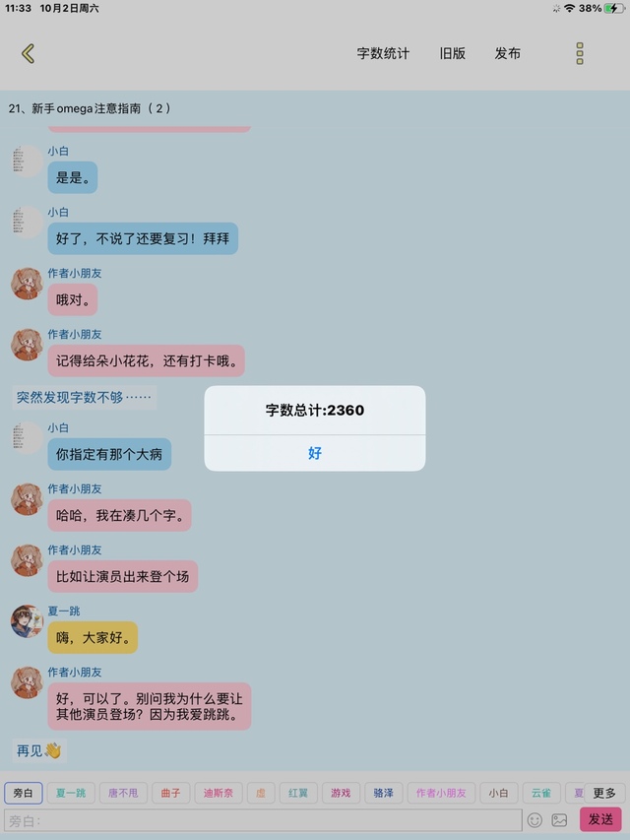This screenshot has width=630, height=840.
Task: Select the 夏一跳 character chip
Action: (71, 793)
